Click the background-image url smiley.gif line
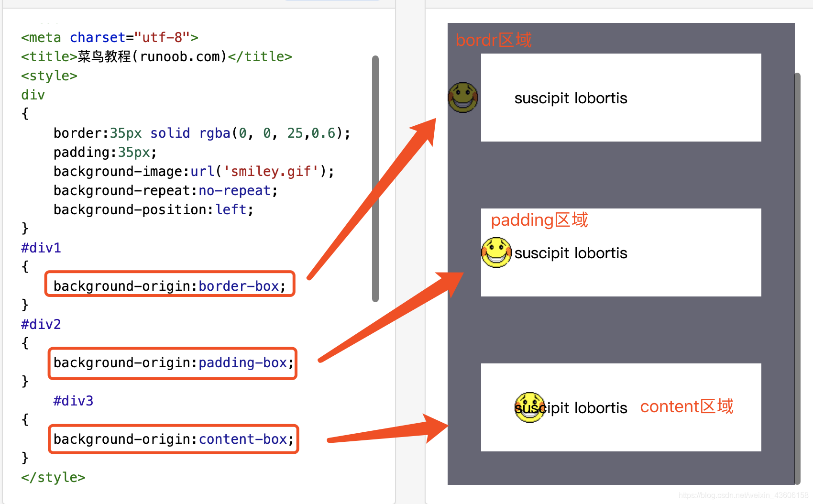813x504 pixels. click(194, 171)
